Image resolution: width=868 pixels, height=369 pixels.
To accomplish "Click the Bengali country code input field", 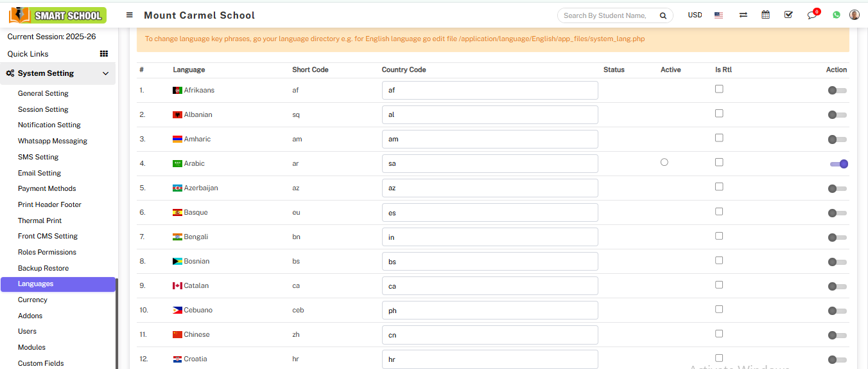I will [x=489, y=237].
